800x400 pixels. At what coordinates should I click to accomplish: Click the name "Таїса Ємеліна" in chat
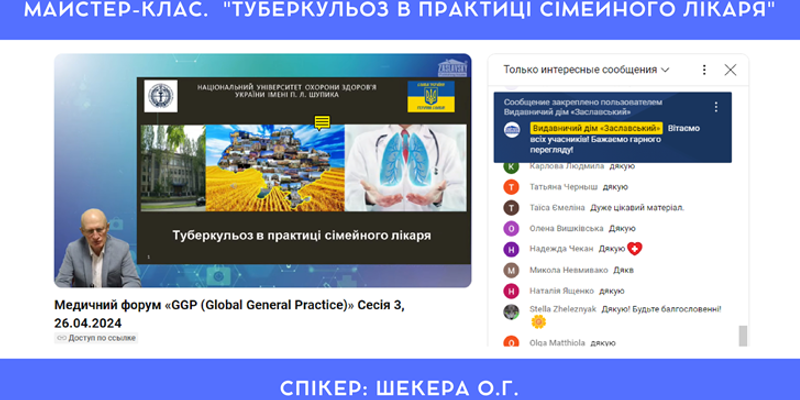point(557,208)
